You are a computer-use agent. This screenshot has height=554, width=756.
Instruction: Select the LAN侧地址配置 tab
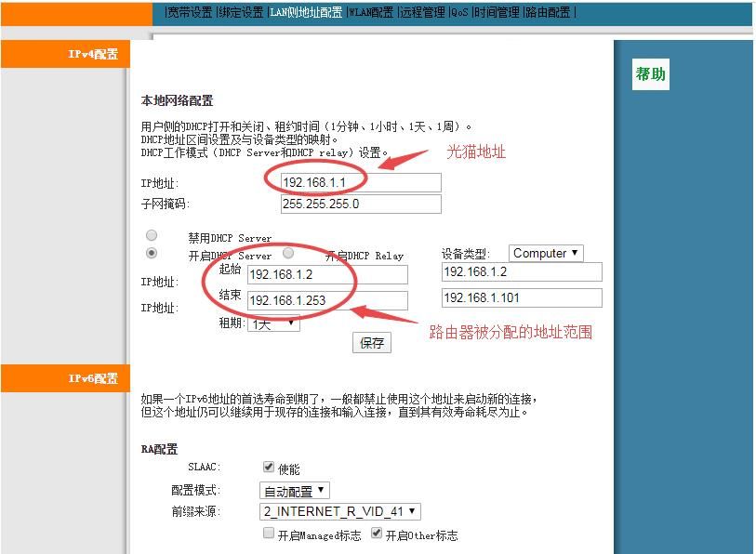(x=306, y=12)
